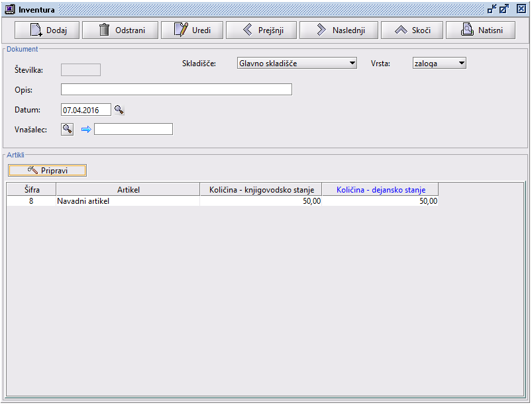
Task: Advance to next record with Naslednji
Action: click(338, 30)
